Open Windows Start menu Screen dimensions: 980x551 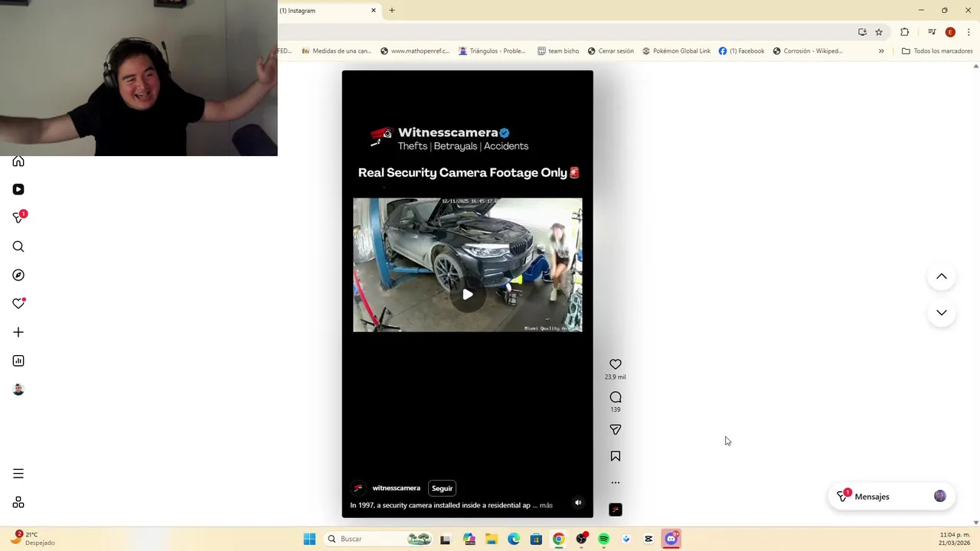pos(309,539)
